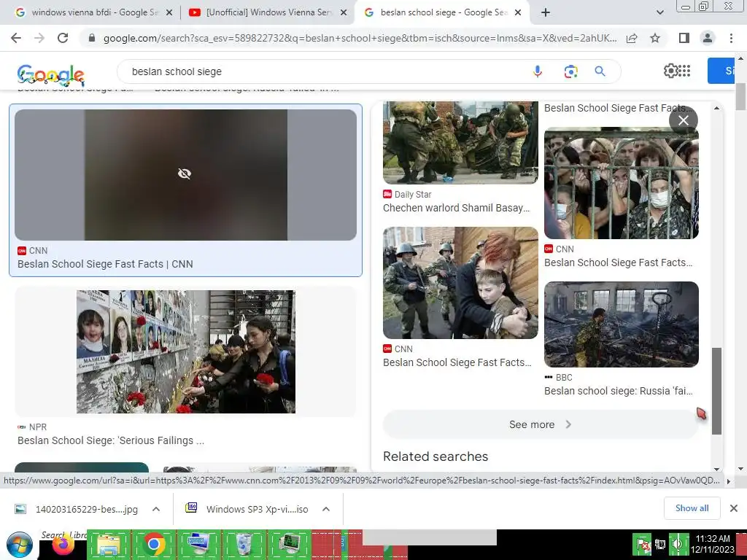This screenshot has width=747, height=560.
Task: Open BBC 'Russia fai...' result title
Action: tap(619, 391)
